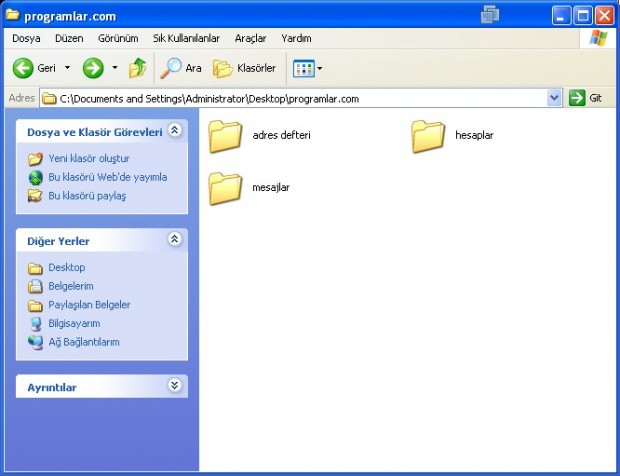Expand the Ayrıntılar panel
This screenshot has height=476, width=620.
pyautogui.click(x=174, y=385)
